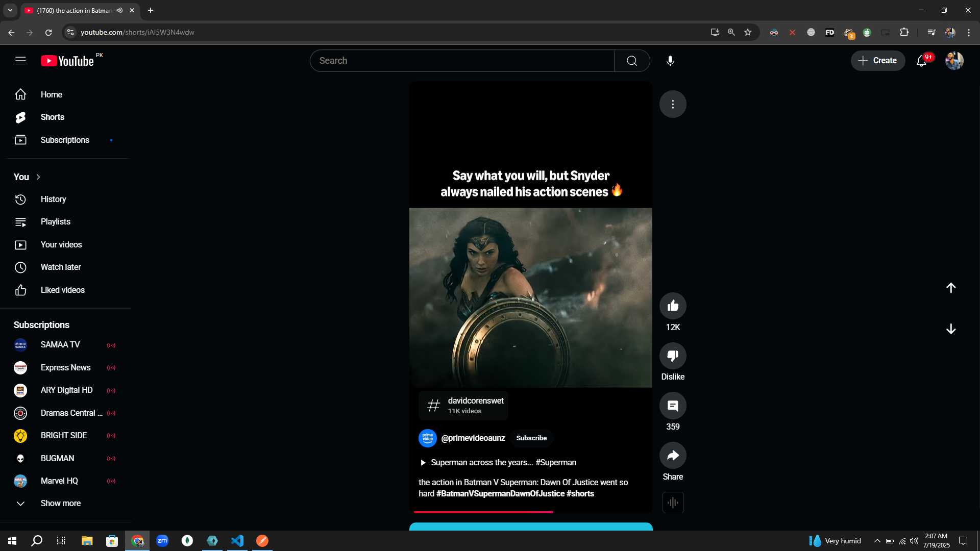Open the #BatmanVSupermanDawnOfJustice hashtag
The width and height of the screenshot is (980, 551).
tap(500, 493)
